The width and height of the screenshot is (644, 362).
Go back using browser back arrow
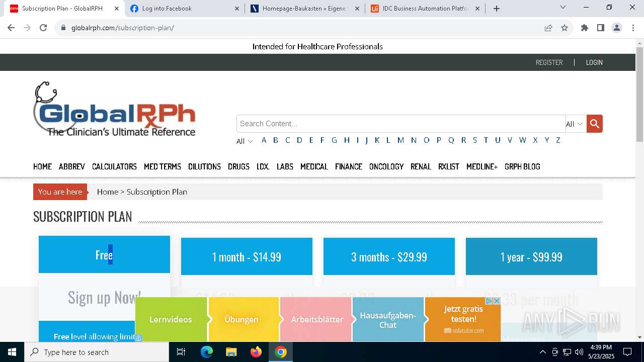(x=11, y=28)
